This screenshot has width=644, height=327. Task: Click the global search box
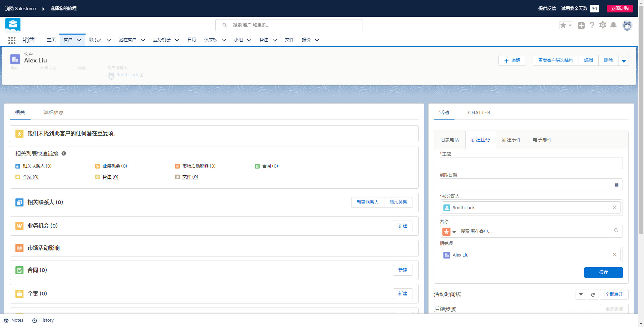pyautogui.click(x=289, y=25)
